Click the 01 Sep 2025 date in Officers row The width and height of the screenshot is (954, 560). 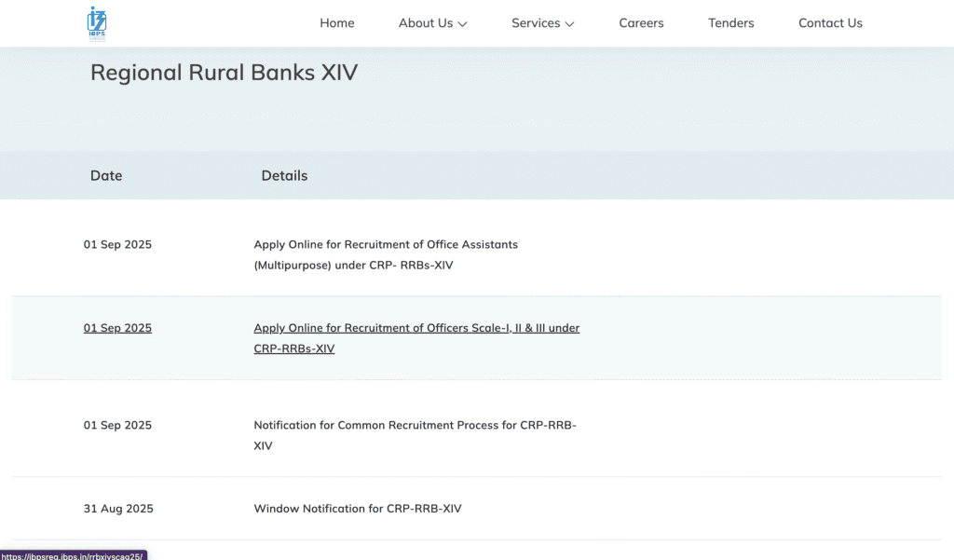click(x=117, y=327)
